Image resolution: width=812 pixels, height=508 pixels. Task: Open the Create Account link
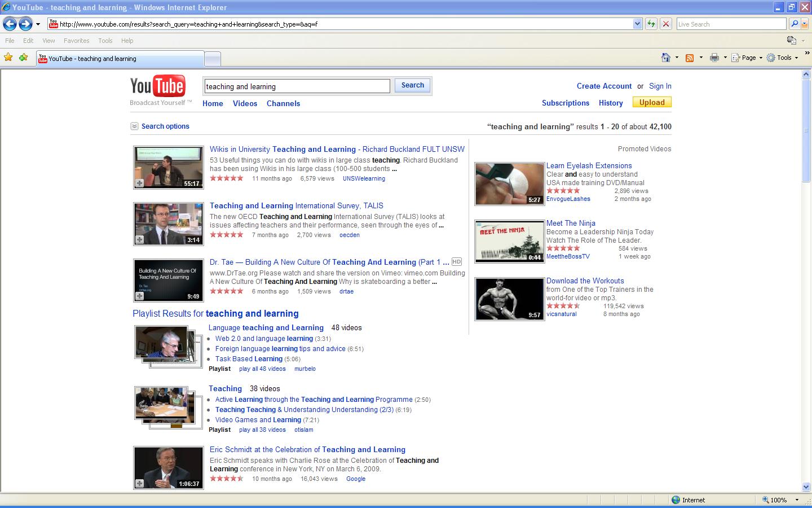(604, 86)
